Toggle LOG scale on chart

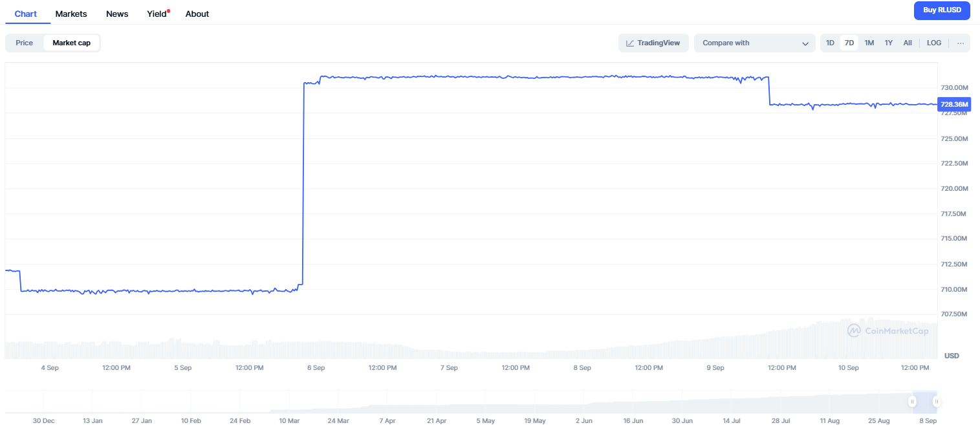click(934, 43)
